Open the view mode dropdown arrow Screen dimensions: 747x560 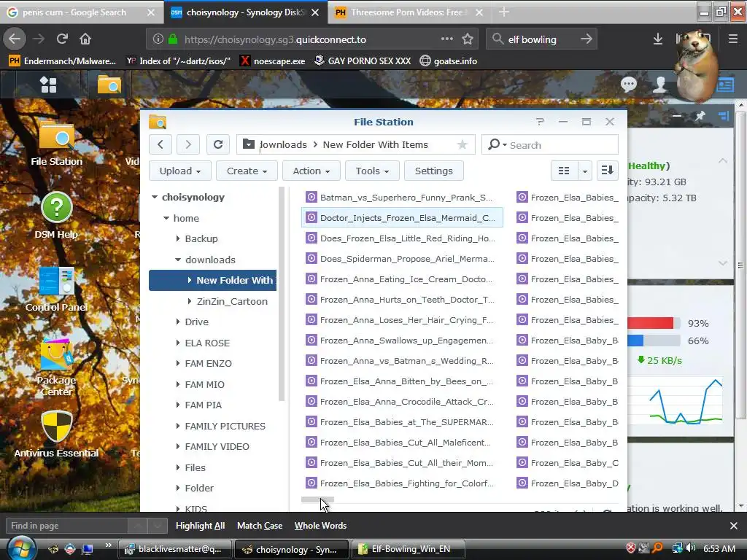pyautogui.click(x=584, y=171)
